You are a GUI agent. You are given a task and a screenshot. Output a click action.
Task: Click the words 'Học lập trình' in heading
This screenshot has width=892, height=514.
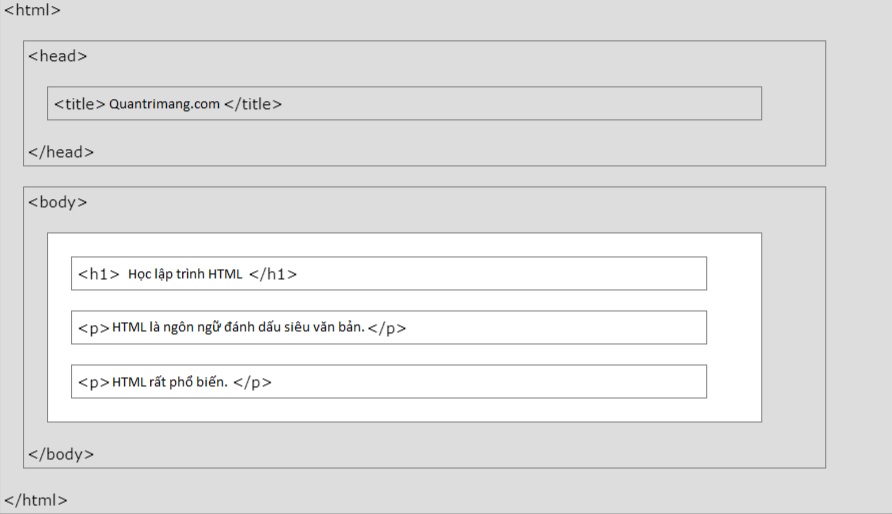coord(166,274)
